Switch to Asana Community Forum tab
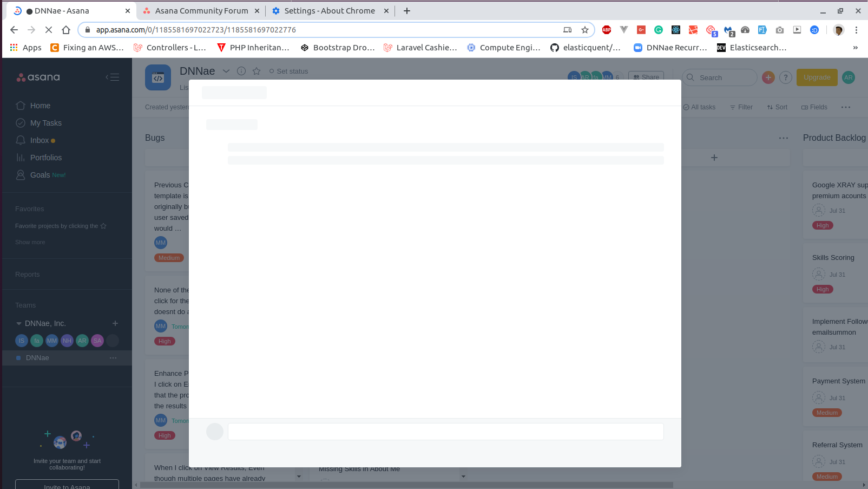 click(201, 11)
